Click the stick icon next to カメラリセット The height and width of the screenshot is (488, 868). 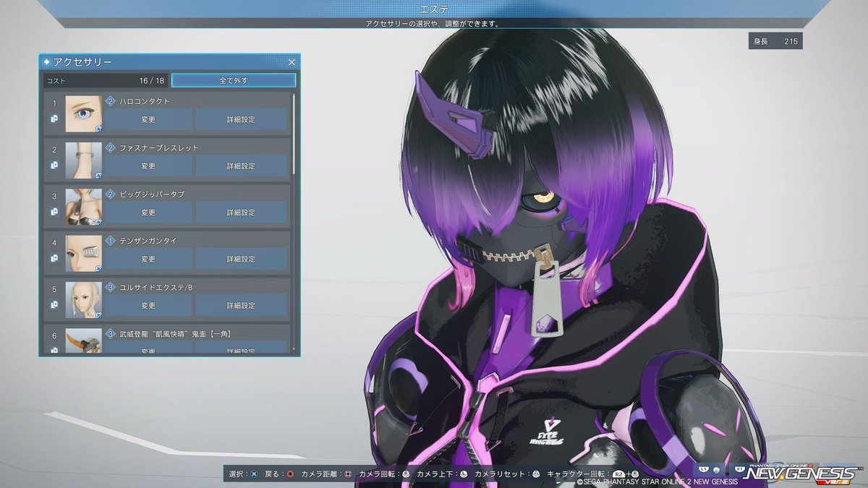pyautogui.click(x=536, y=474)
